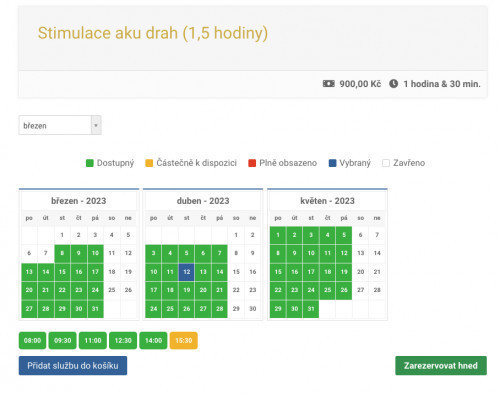
Task: Click the blue Vybraný legend swatch
Action: pyautogui.click(x=332, y=163)
